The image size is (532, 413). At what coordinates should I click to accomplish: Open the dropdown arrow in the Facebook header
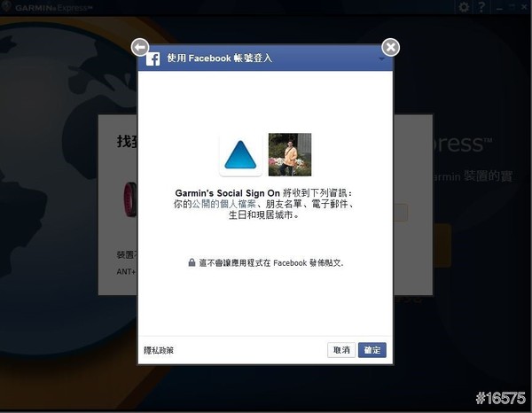click(381, 59)
